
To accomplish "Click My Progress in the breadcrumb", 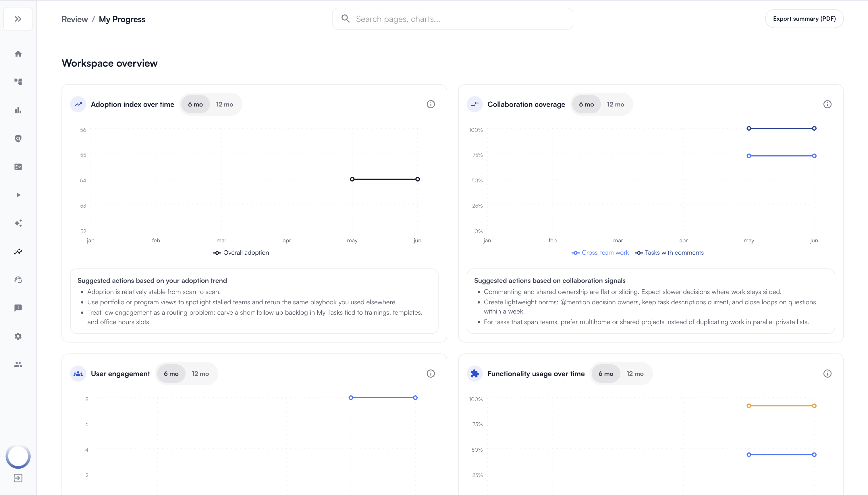I will tap(122, 19).
